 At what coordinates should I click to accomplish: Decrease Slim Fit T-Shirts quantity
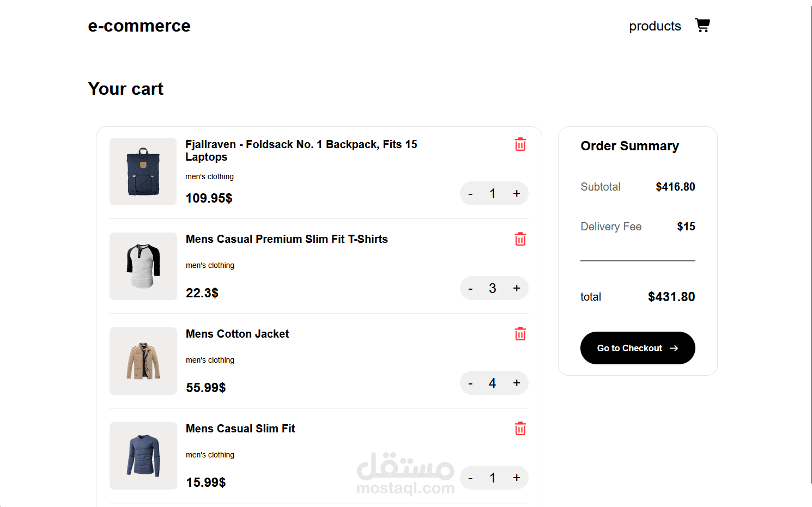pos(470,289)
